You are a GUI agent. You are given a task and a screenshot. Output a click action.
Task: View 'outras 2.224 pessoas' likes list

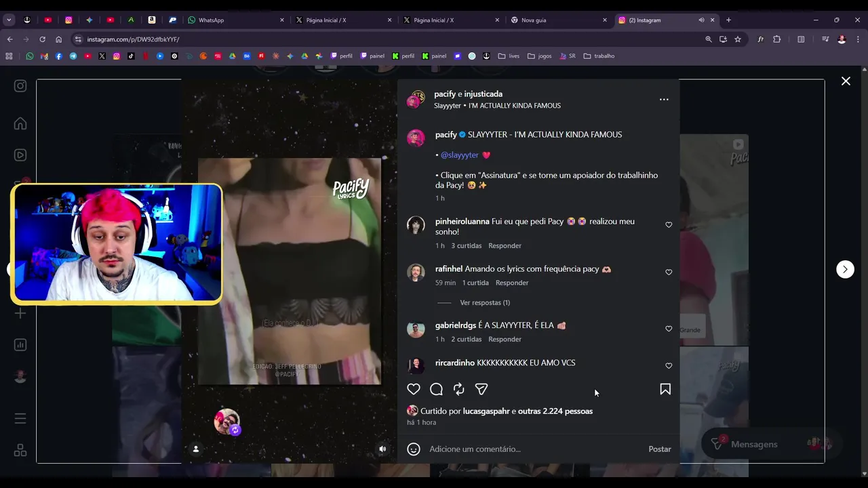click(555, 411)
